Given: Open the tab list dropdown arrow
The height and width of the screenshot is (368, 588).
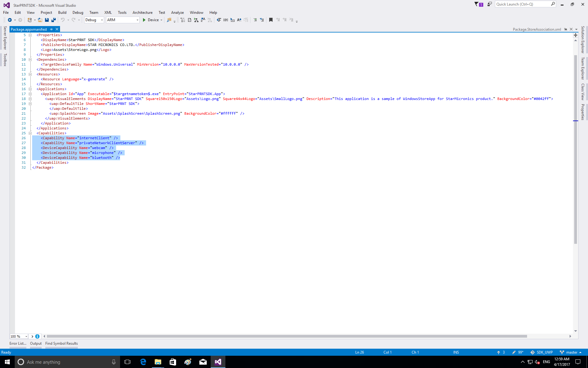Looking at the screenshot, I should [x=576, y=29].
